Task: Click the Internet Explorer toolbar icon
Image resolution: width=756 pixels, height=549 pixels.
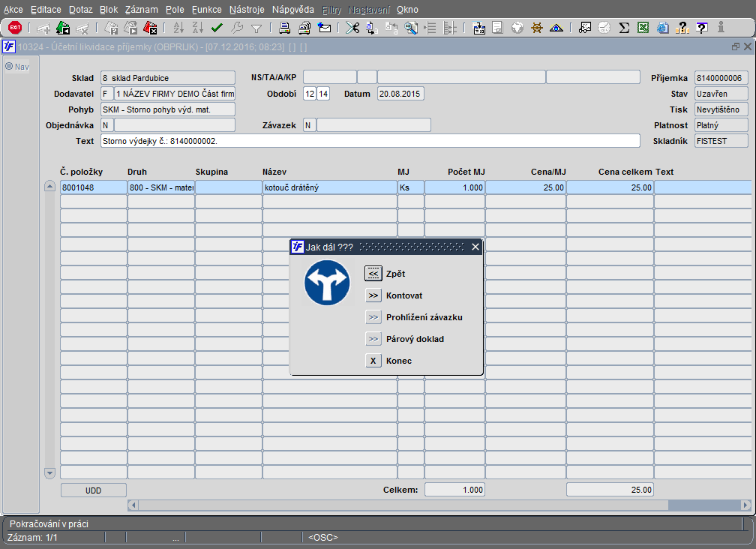Action: coord(663,28)
